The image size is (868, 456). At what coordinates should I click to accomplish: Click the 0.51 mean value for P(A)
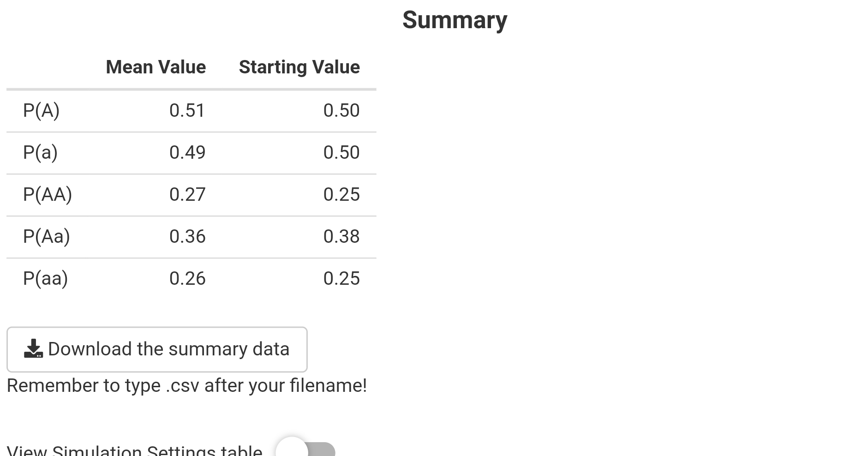[x=187, y=110]
